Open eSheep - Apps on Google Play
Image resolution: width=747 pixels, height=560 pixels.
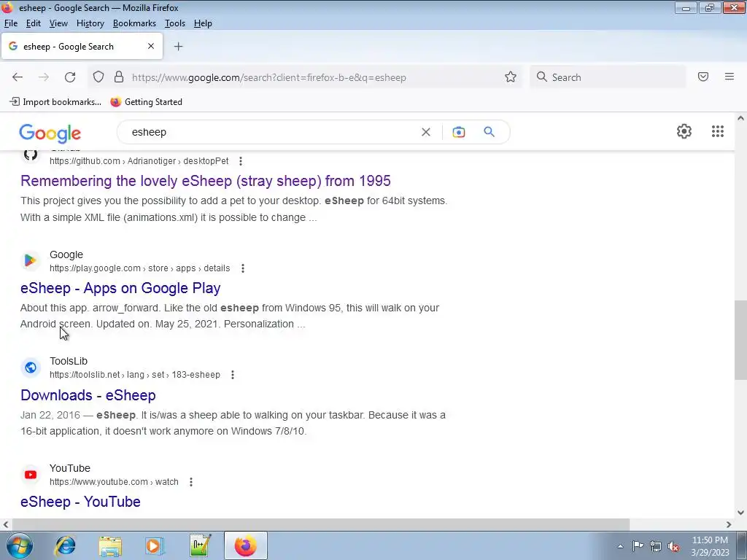tap(120, 288)
